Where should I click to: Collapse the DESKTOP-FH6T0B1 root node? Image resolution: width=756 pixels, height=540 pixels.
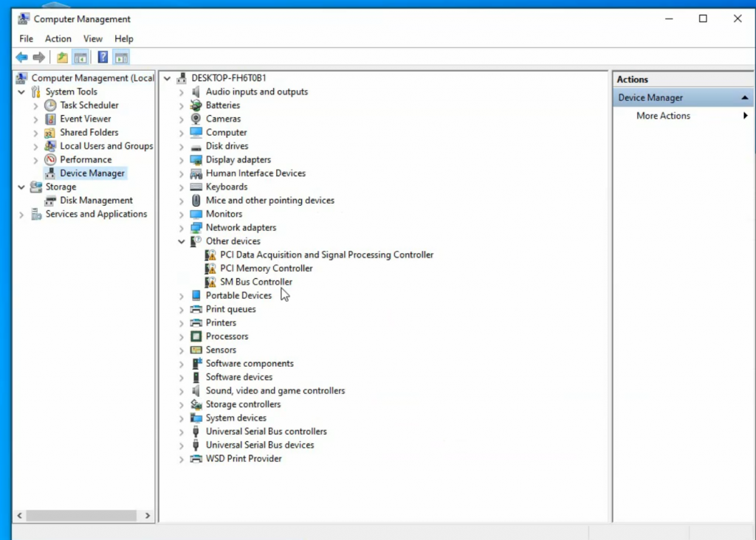point(167,78)
